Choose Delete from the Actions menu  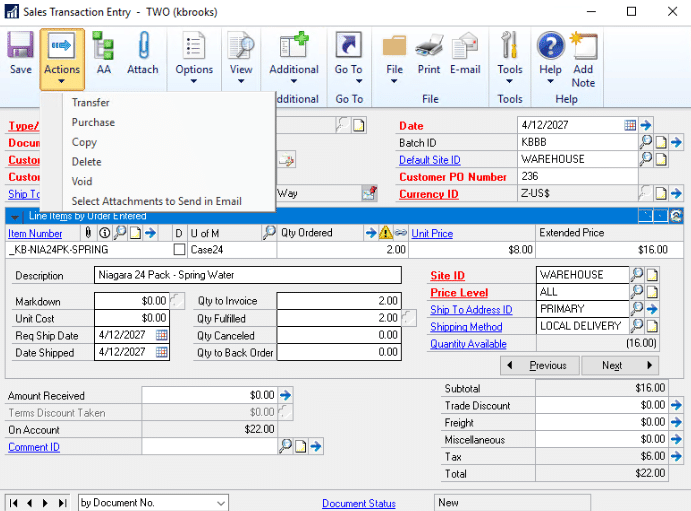tap(86, 162)
